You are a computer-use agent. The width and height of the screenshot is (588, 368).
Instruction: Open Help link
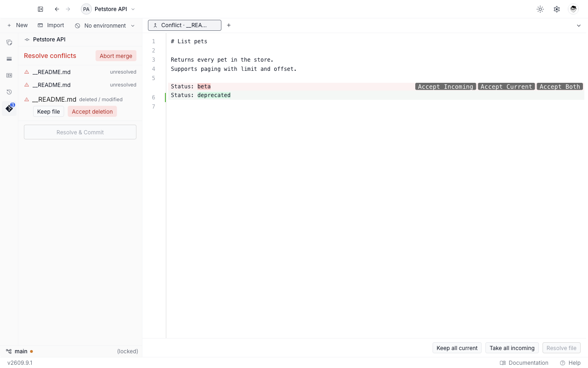570,363
